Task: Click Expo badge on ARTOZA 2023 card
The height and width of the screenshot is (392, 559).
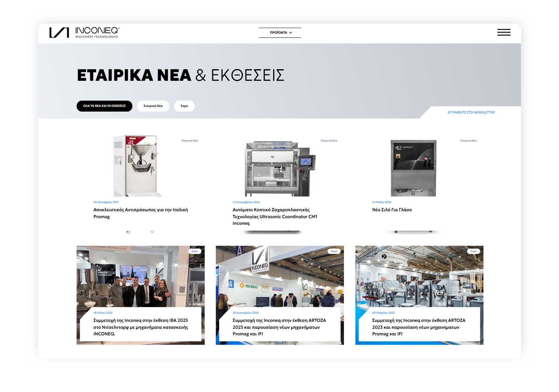Action: coord(473,251)
